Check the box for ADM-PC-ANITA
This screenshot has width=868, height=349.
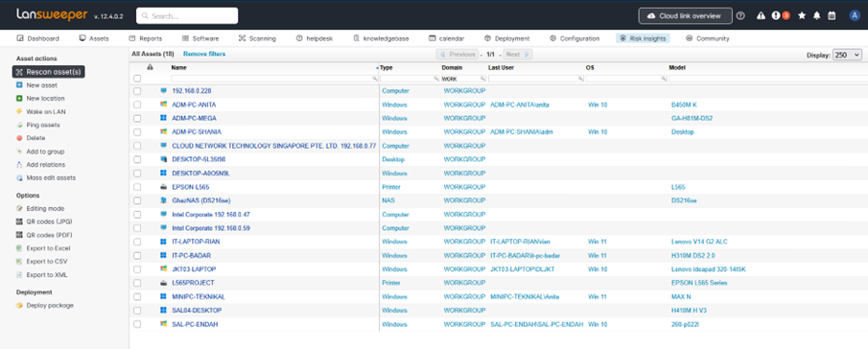point(137,105)
